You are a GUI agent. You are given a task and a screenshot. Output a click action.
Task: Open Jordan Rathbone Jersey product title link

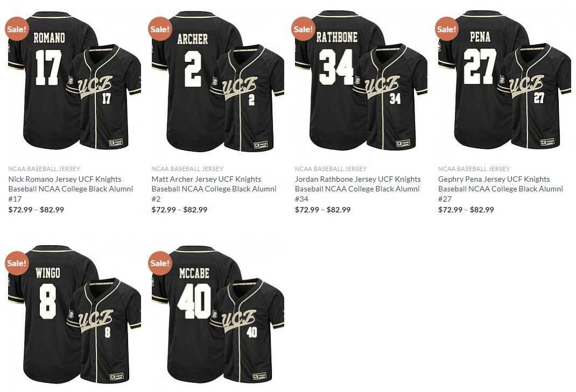click(x=358, y=189)
